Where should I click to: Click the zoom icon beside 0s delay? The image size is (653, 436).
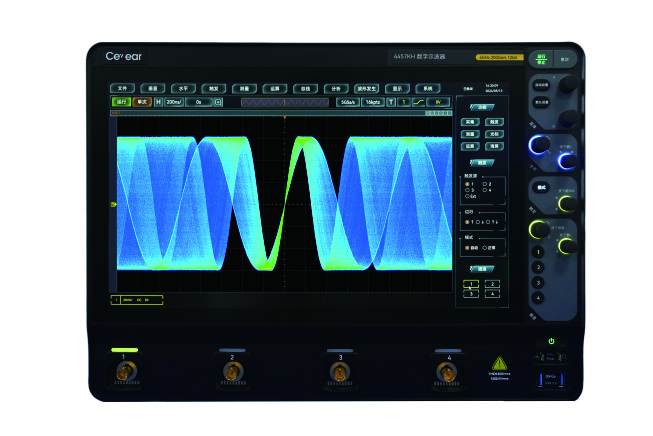[218, 102]
